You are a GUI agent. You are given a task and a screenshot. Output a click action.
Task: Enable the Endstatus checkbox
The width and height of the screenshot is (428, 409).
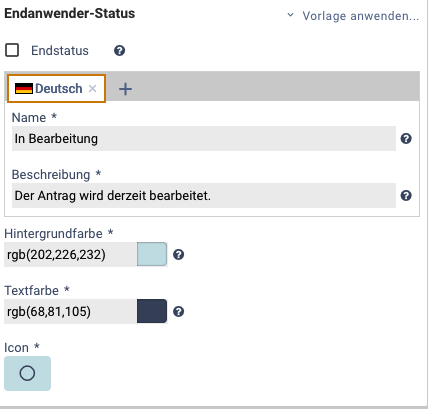(x=12, y=50)
